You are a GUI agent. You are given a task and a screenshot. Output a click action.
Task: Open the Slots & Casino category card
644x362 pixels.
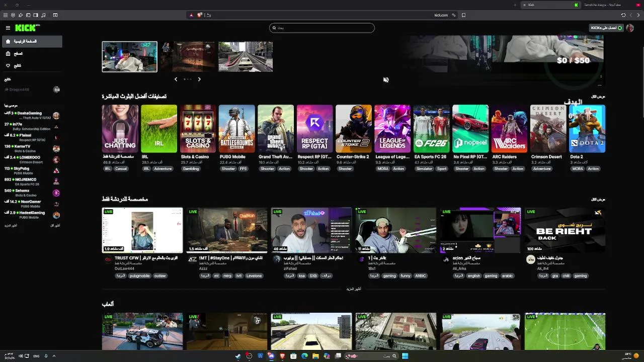pos(198,129)
